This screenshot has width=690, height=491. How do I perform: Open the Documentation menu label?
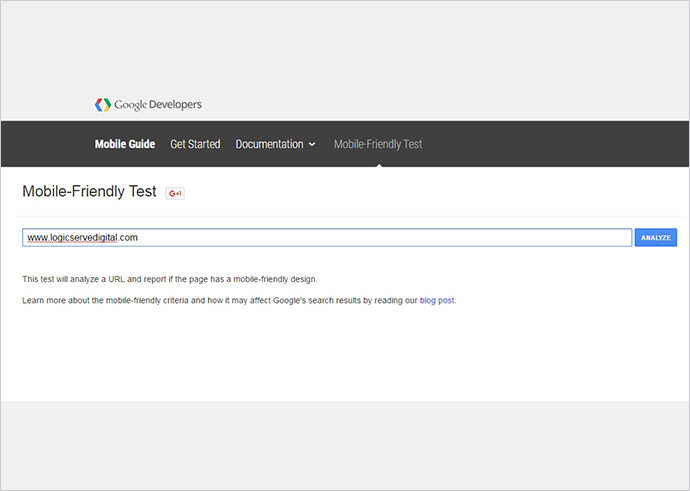point(269,144)
